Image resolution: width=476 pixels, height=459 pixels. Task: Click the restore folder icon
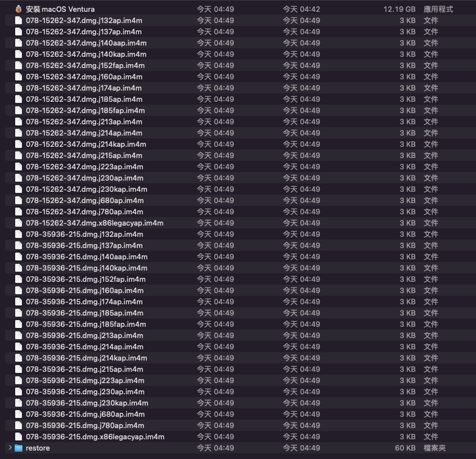pos(19,448)
